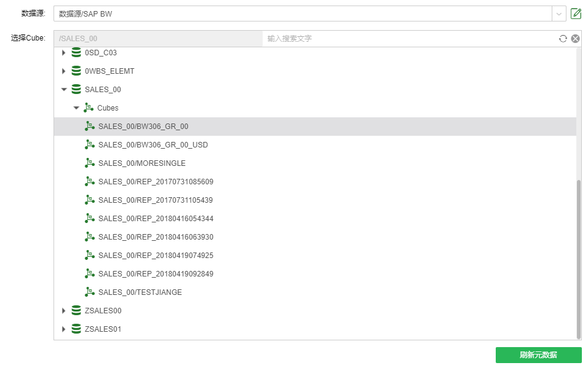Select cube SALES_00/REP_20170731085609
Screen dimensions: 588x368
(156, 181)
